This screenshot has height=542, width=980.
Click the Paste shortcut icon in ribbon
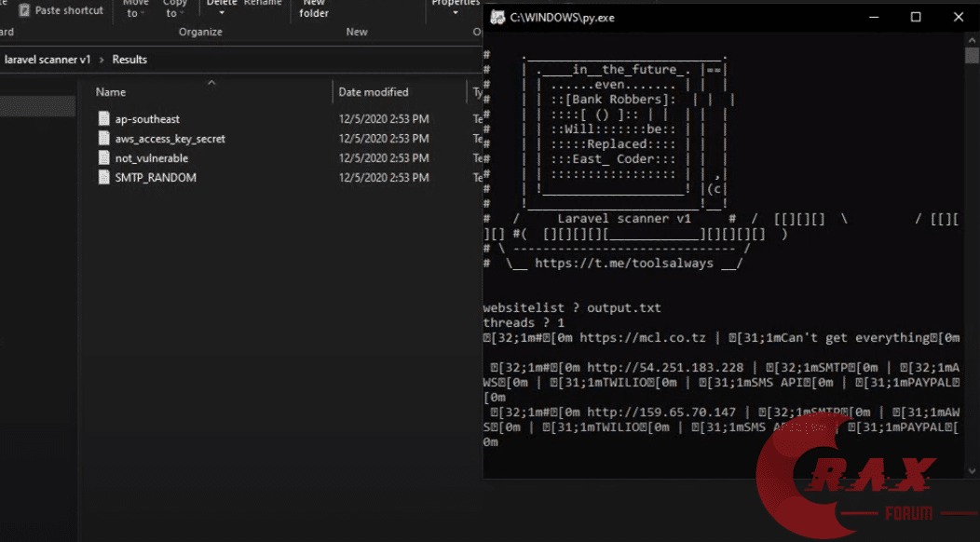click(x=24, y=10)
